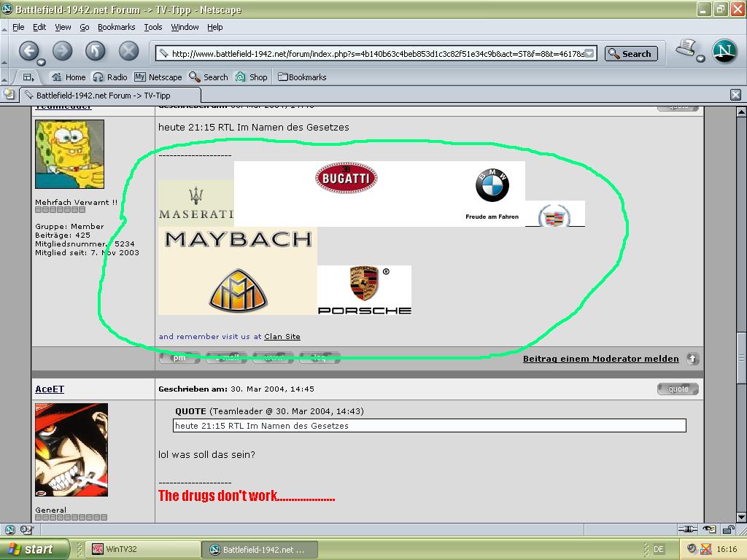The image size is (747, 560).
Task: Click the new tab icon
Action: pyautogui.click(x=9, y=94)
